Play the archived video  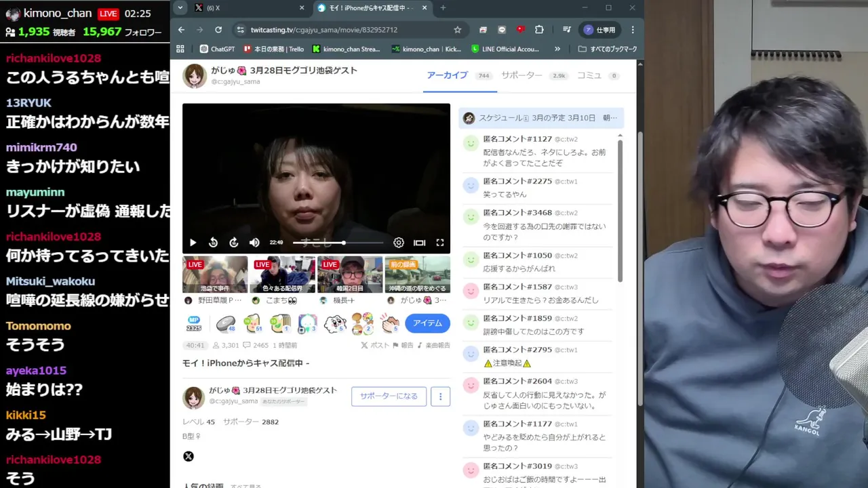[193, 243]
